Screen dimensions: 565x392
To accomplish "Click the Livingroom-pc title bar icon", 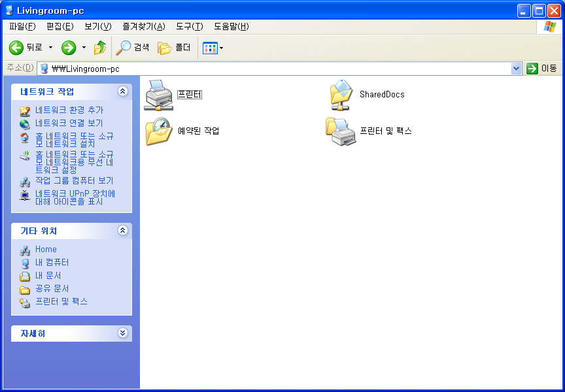I will pos(9,10).
